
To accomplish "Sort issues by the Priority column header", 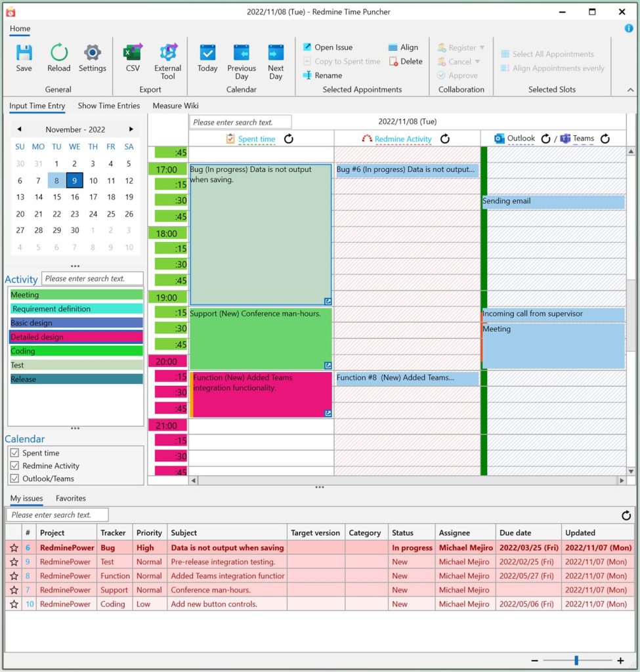I will click(x=149, y=533).
